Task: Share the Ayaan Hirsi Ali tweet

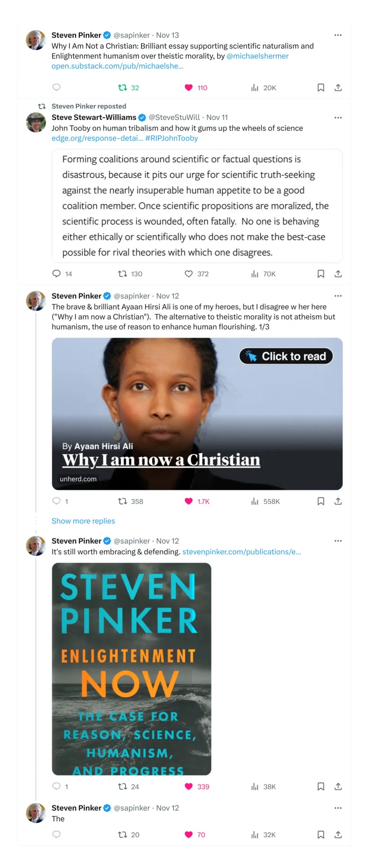Action: 338,501
